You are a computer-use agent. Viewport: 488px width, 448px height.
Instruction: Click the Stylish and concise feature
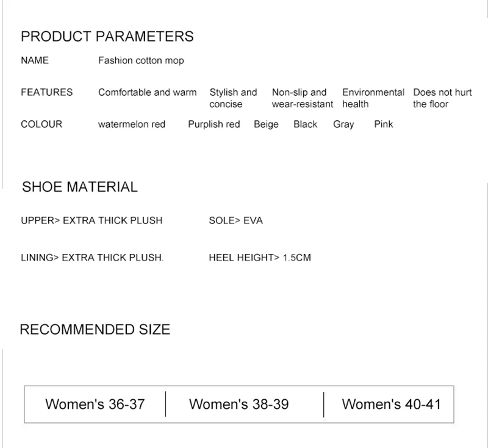click(x=233, y=98)
